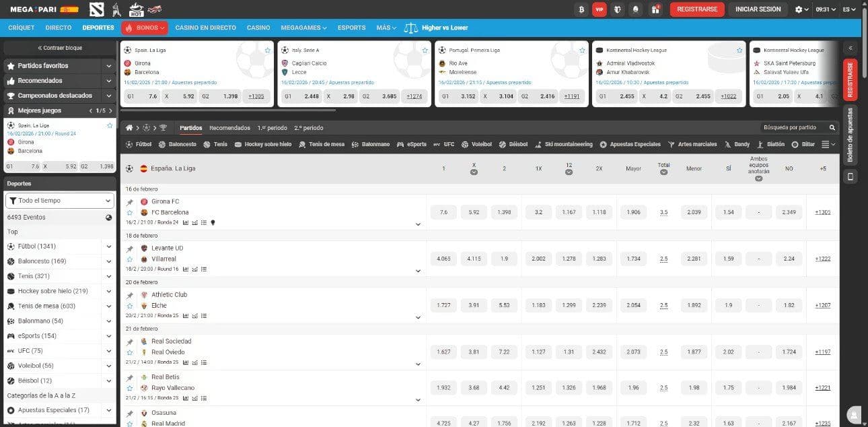
Task: Click the gift box promotions icon
Action: pyautogui.click(x=655, y=9)
